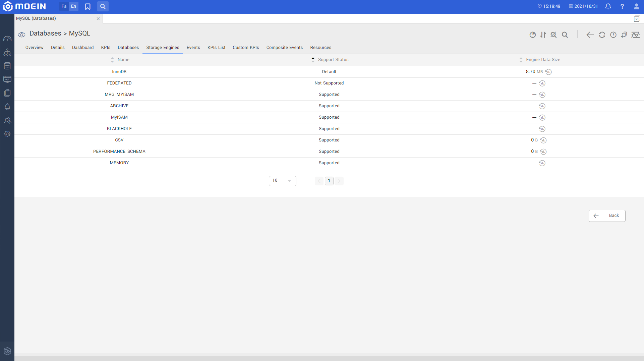Click the pie chart toolbar icon
Screen dimensions: 644x361
532,35
